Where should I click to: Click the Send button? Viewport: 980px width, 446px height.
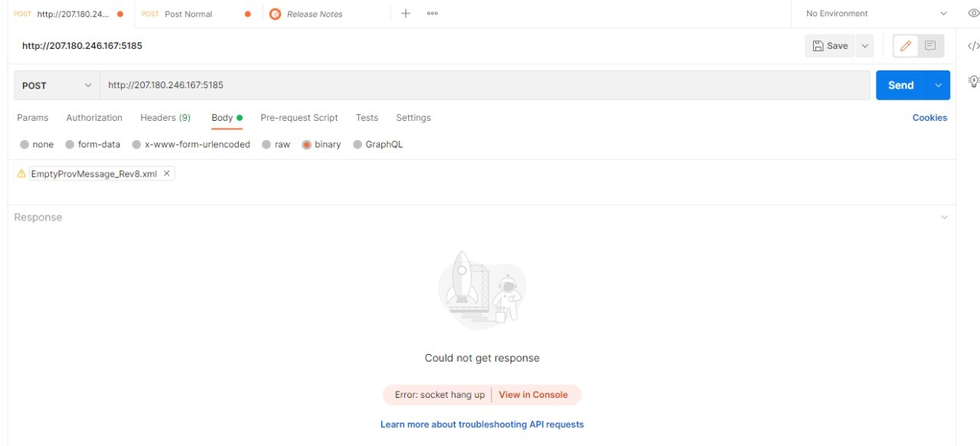(901, 85)
